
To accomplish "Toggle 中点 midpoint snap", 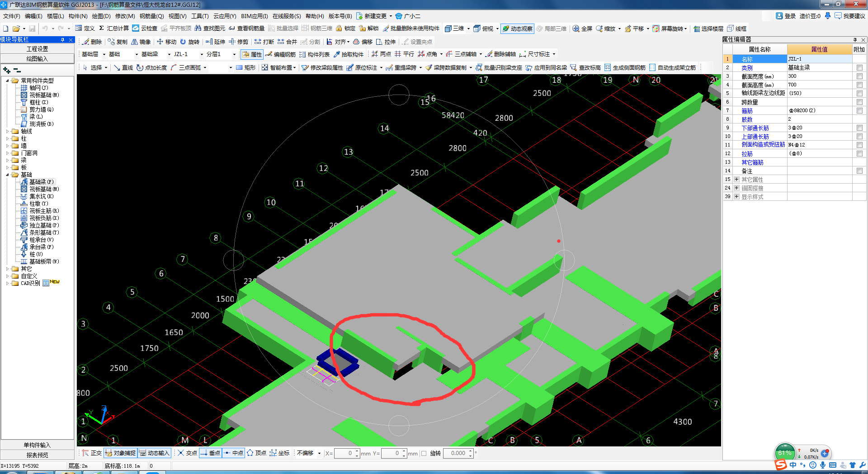I will tap(233, 453).
